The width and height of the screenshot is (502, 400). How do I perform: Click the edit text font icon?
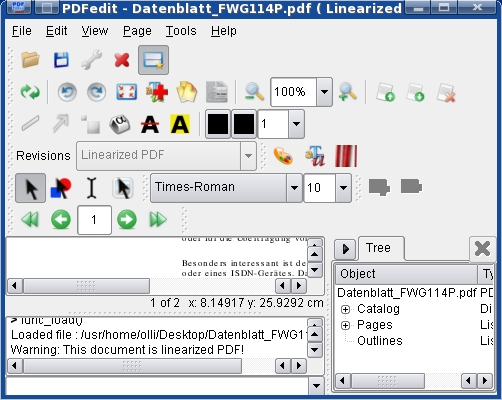(315, 156)
